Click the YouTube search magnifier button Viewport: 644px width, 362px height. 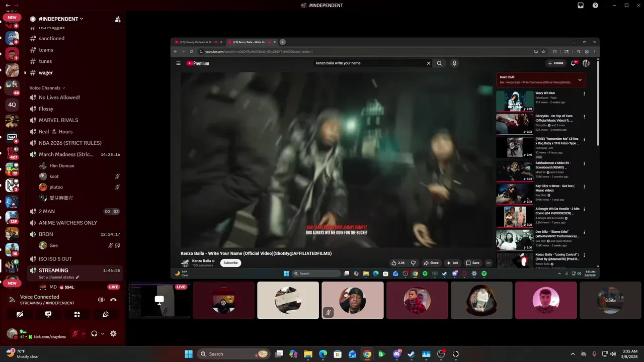[439, 63]
